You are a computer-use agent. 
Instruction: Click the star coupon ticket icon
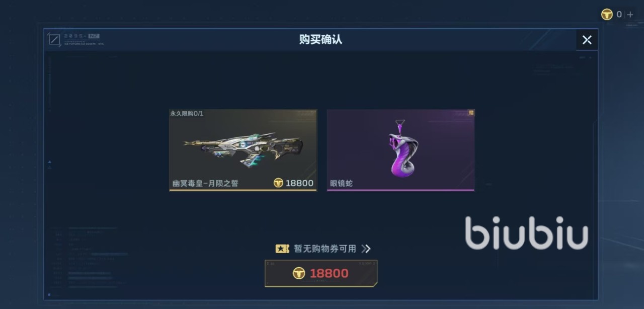282,249
